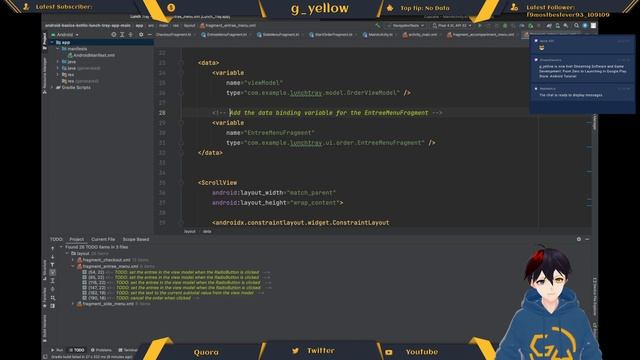Viewport: 640px width, 360px height.
Task: Open the Run tool window button
Action: (57, 350)
